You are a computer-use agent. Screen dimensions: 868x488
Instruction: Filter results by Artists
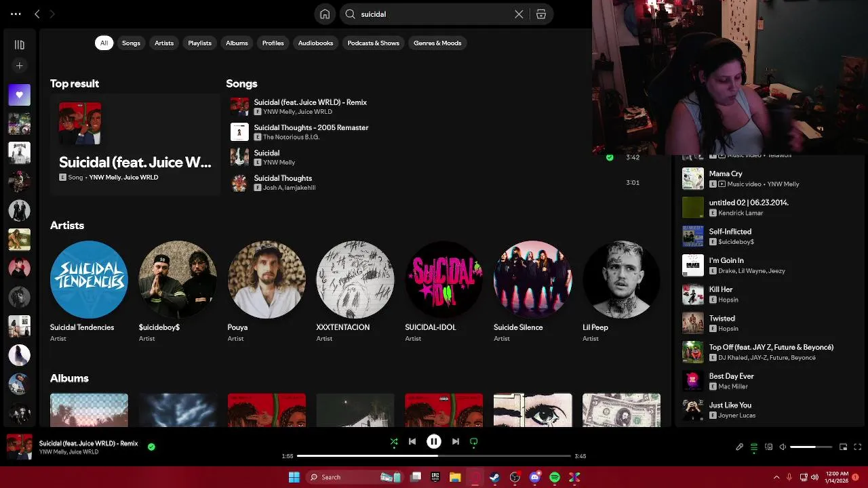pyautogui.click(x=164, y=43)
